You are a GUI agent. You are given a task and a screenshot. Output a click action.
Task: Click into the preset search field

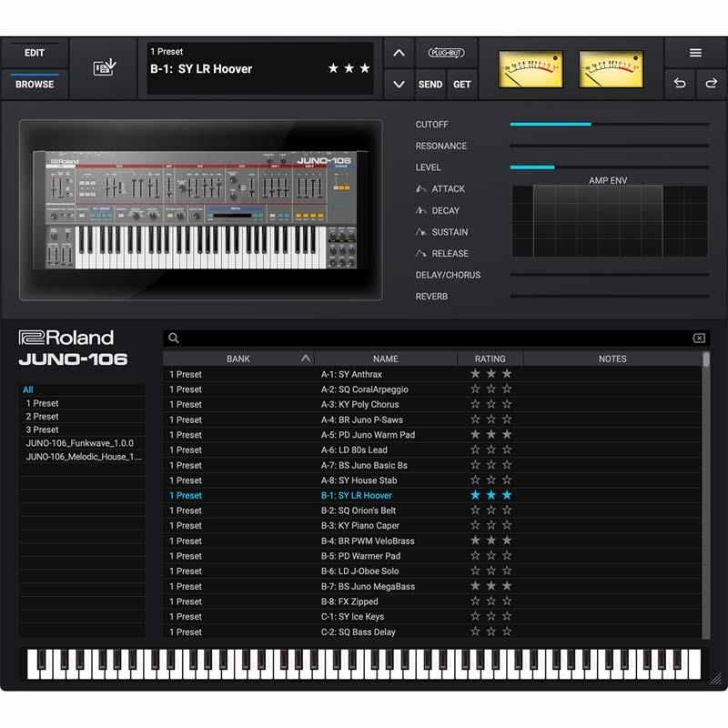tap(437, 338)
